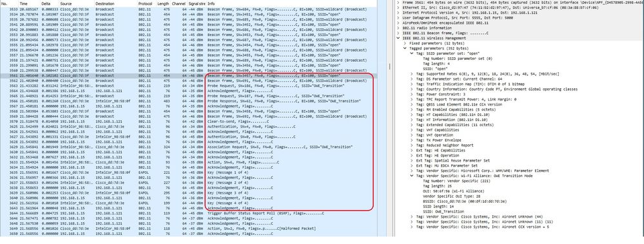The image size is (644, 244).
Task: Expand Ext Tag: Spatial Reuse Parameter Set
Action: pyautogui.click(x=412, y=160)
